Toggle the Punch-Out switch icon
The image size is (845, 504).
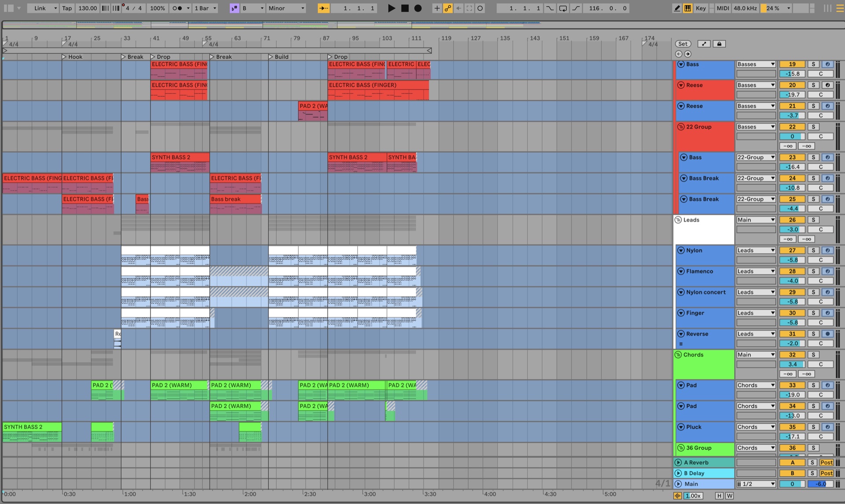(x=576, y=8)
